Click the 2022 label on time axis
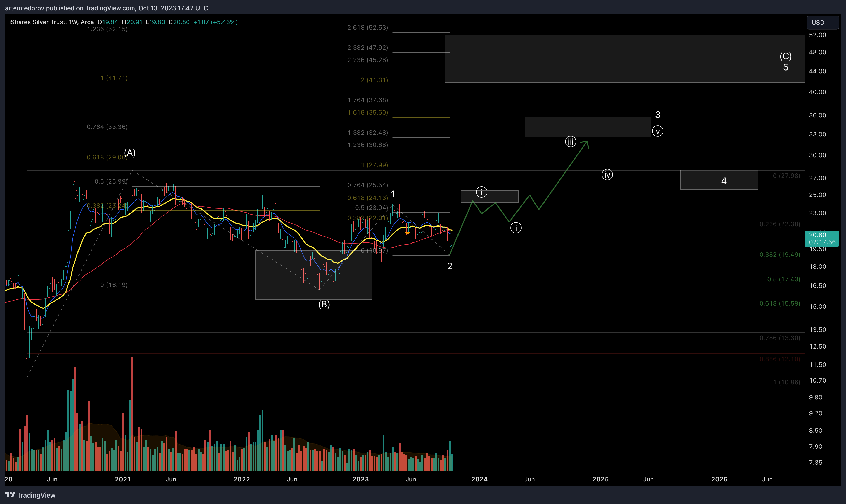Viewport: 846px width, 504px height. [x=242, y=479]
